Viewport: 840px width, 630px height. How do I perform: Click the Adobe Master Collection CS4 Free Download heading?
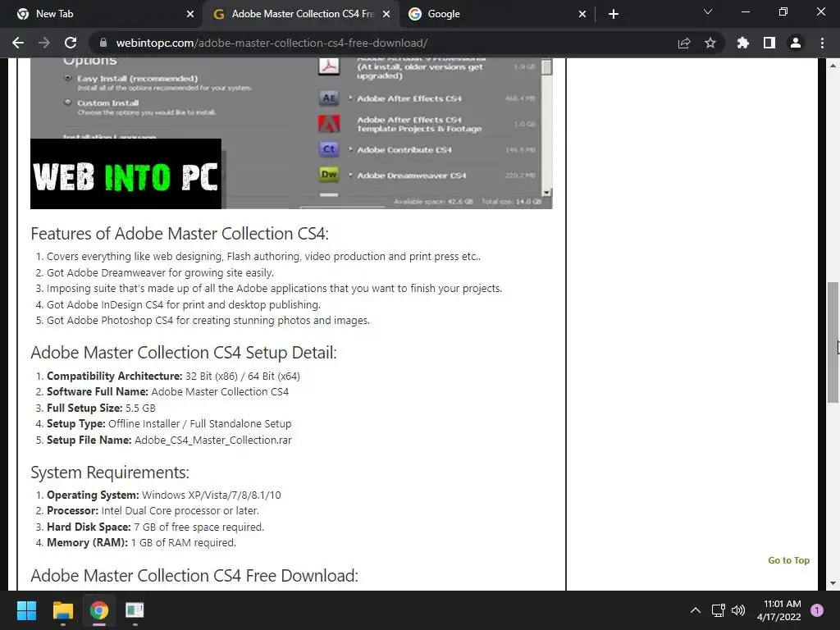tap(194, 575)
